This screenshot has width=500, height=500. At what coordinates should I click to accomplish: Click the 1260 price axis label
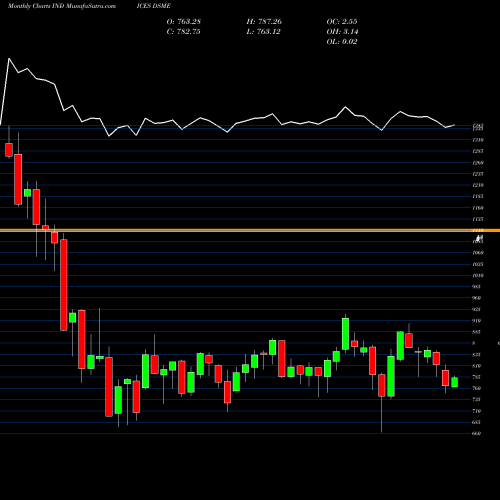(478, 163)
